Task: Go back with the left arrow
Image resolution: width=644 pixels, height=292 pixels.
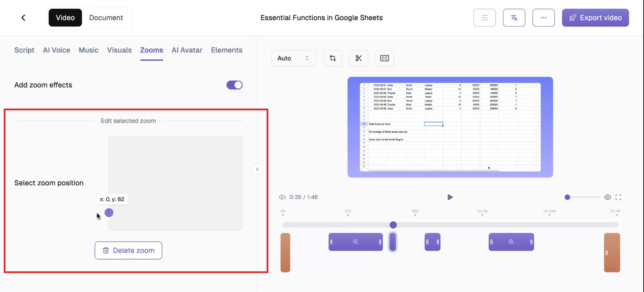Action: click(23, 18)
